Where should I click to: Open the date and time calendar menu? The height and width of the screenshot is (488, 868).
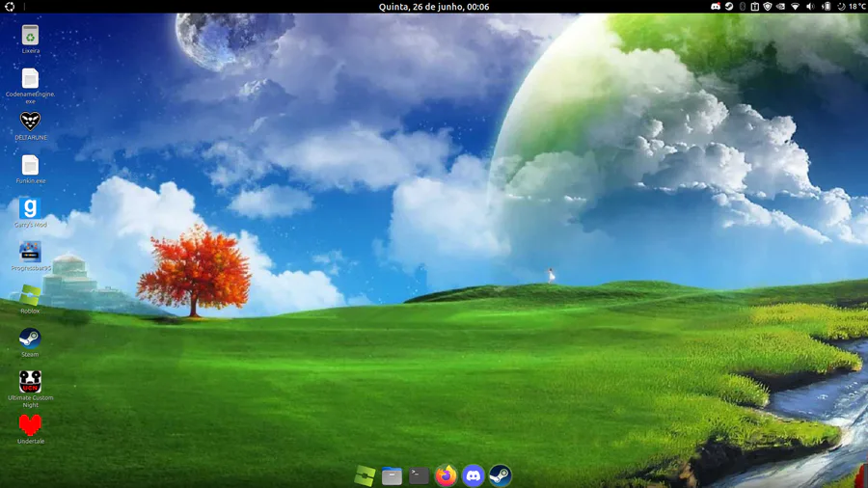[x=434, y=7]
